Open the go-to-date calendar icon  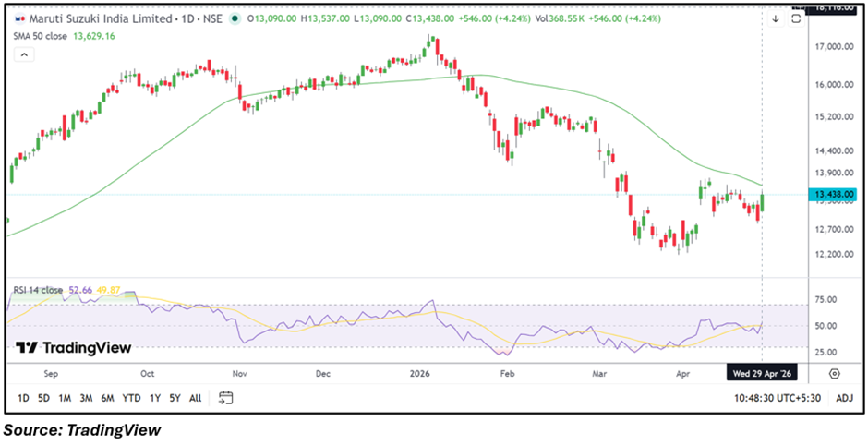tap(225, 398)
